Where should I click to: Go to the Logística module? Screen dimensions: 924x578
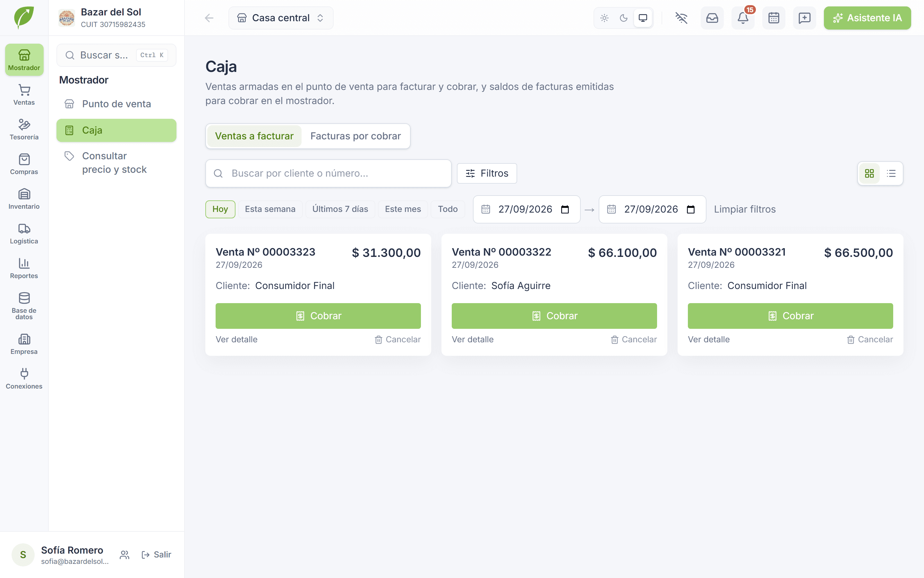[x=24, y=233]
